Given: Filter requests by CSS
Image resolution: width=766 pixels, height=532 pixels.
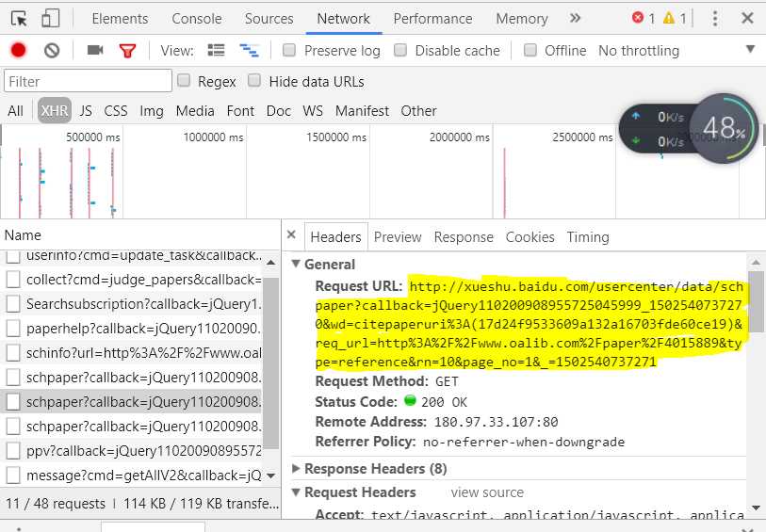Looking at the screenshot, I should 116,111.
